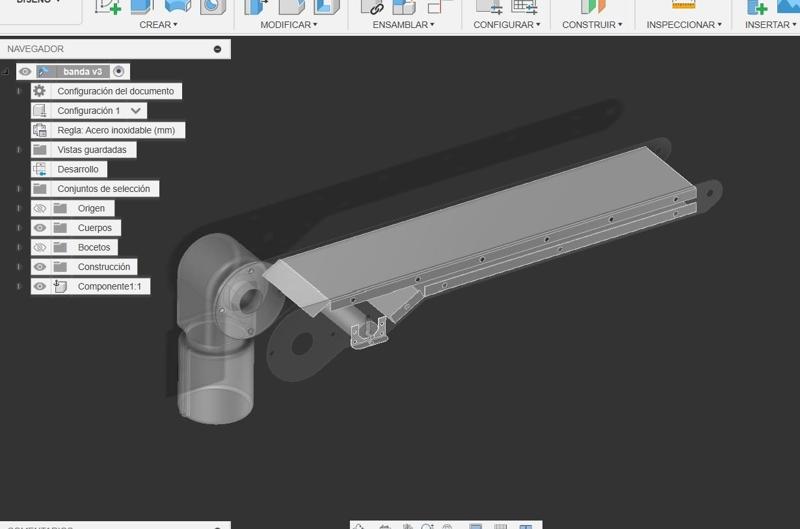
Task: Click the Measure ruler icon in INSPECCIONAR
Action: [x=684, y=5]
